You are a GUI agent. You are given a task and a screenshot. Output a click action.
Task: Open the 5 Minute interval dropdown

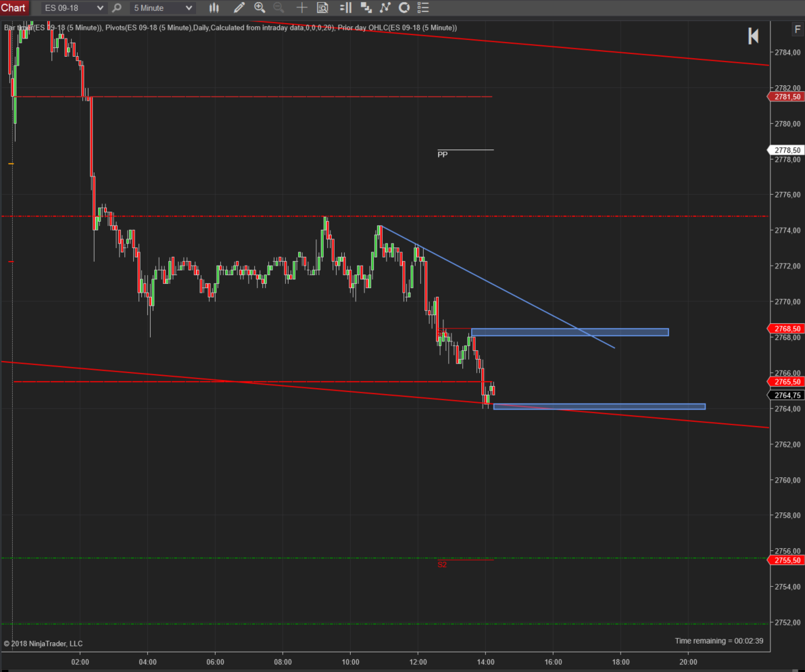162,7
